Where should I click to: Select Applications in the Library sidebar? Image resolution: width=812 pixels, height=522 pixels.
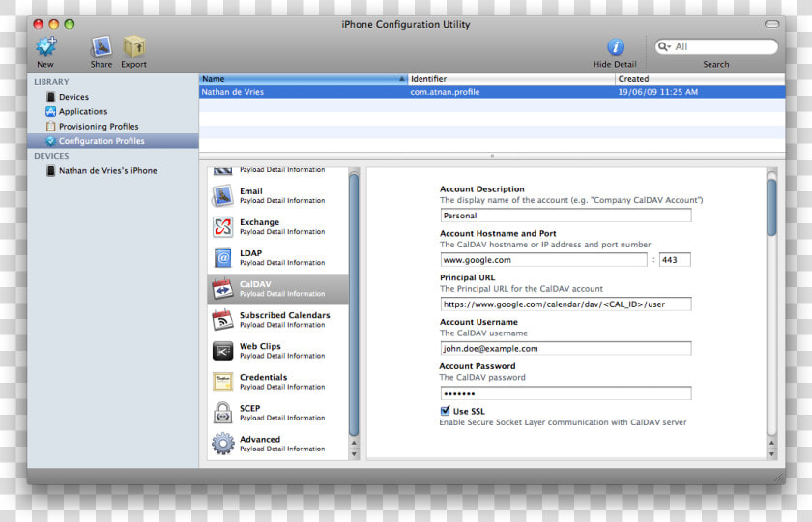pos(83,111)
